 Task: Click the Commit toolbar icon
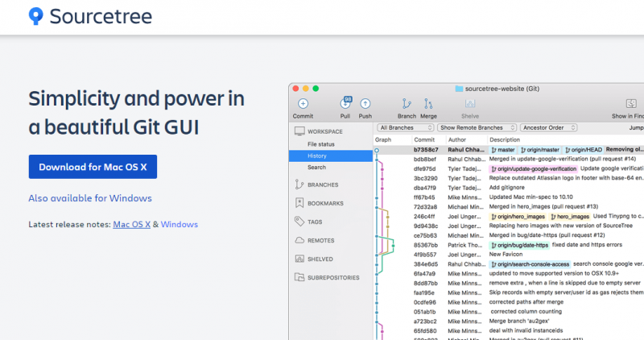tap(303, 103)
